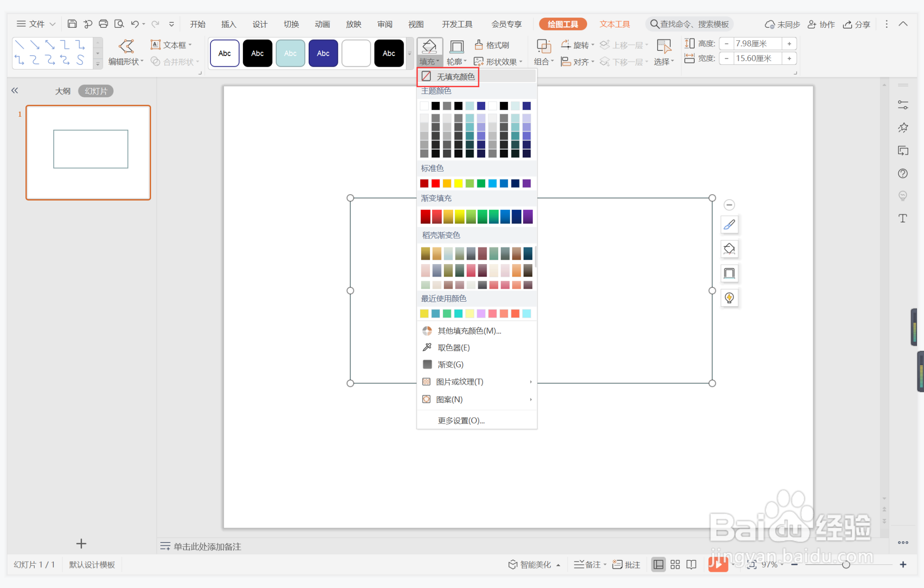Click the save document icon
Screen dimensions: 924x588
pos(72,24)
